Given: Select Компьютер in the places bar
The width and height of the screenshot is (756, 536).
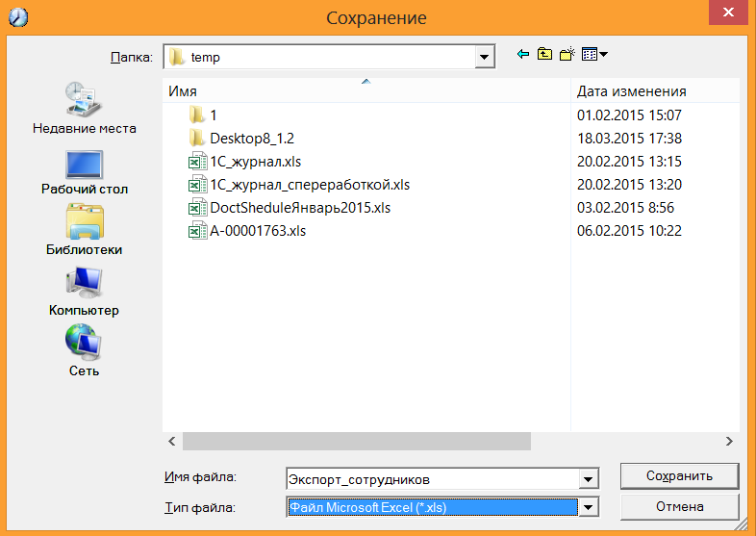Looking at the screenshot, I should point(84,292).
